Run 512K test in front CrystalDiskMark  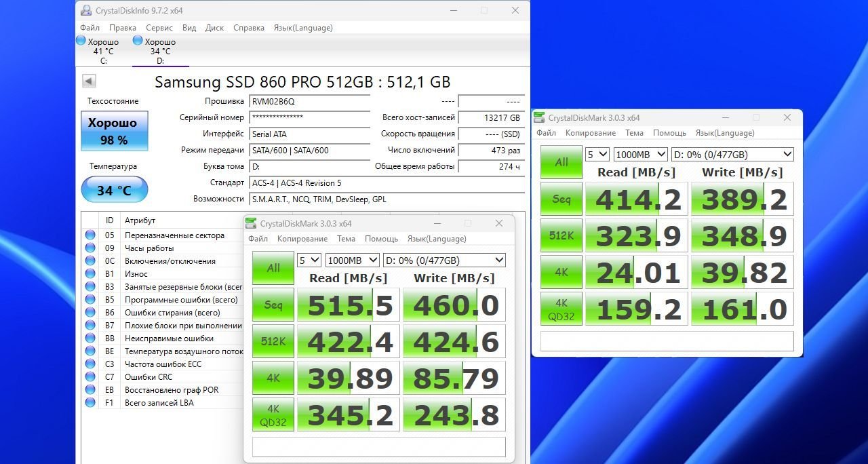[x=273, y=341]
